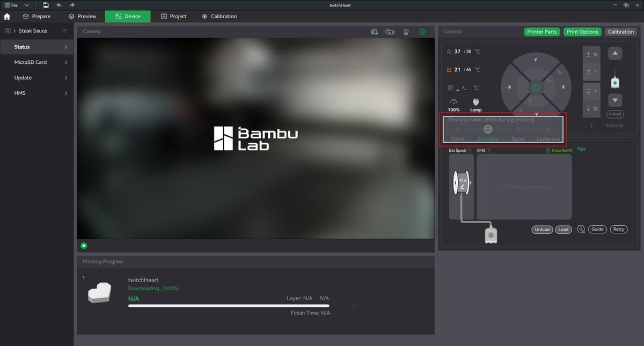This screenshot has height=346, width=644.
Task: Open camera recording settings icon
Action: [390, 32]
